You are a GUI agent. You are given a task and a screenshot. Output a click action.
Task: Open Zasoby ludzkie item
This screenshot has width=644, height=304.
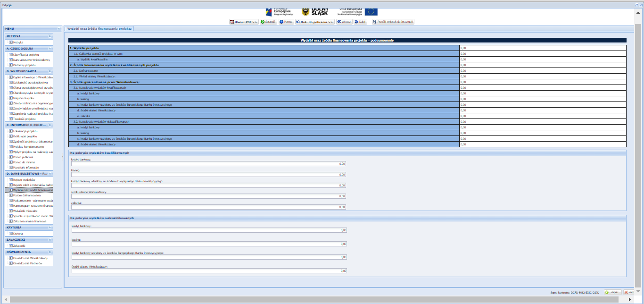[31, 108]
